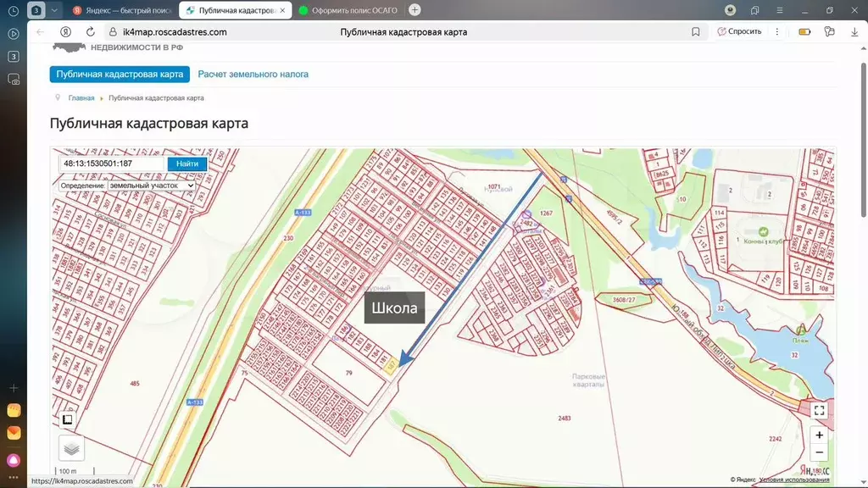Open the browser profile avatar icon
Viewport: 868px width, 488px height.
click(x=730, y=10)
